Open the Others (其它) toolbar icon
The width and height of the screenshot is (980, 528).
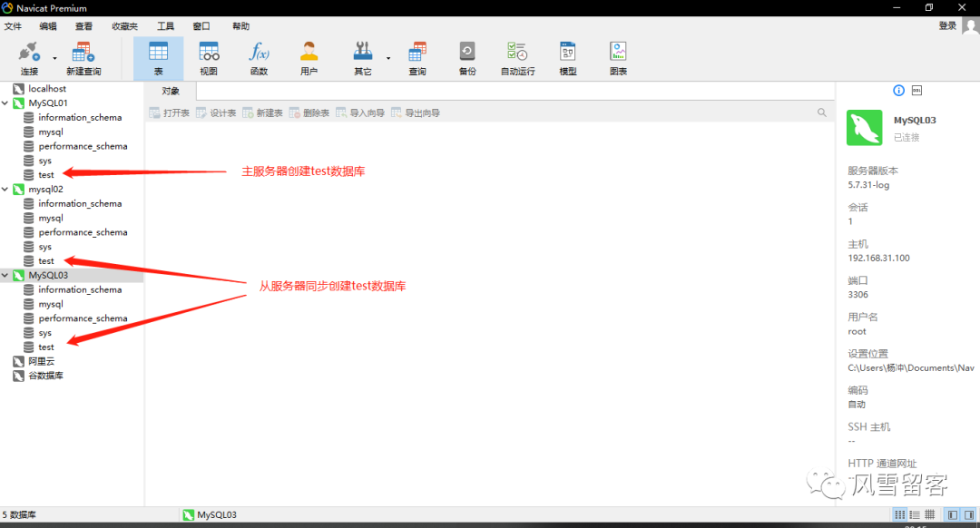(x=362, y=59)
